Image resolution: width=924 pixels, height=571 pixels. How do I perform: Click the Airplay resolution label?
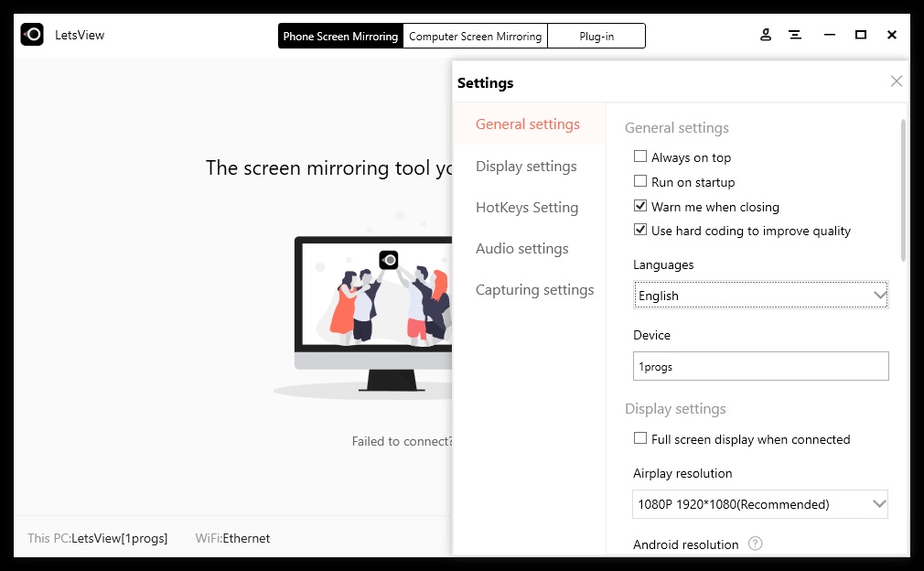[682, 473]
